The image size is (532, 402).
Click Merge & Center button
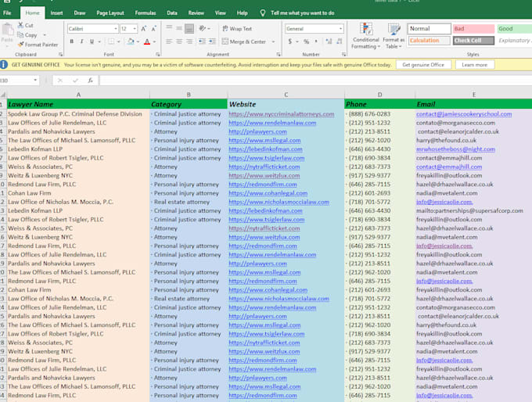click(243, 41)
